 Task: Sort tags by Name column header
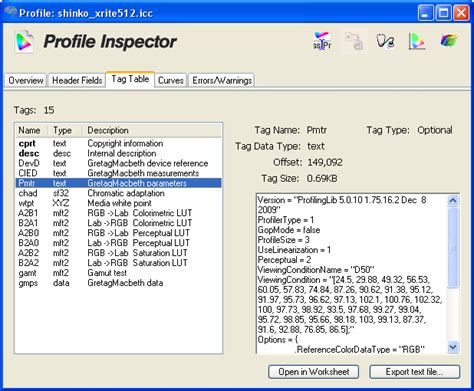click(x=31, y=130)
